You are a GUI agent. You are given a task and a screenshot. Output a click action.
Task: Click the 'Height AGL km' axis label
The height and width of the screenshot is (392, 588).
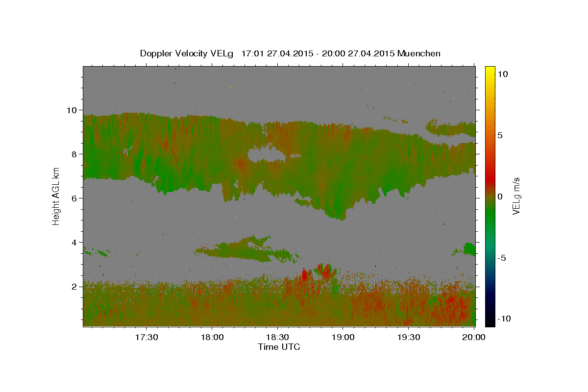click(56, 196)
